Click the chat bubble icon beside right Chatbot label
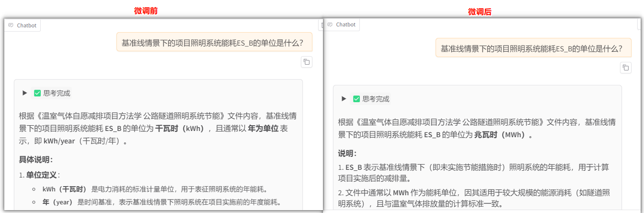The width and height of the screenshot is (644, 213). (330, 24)
